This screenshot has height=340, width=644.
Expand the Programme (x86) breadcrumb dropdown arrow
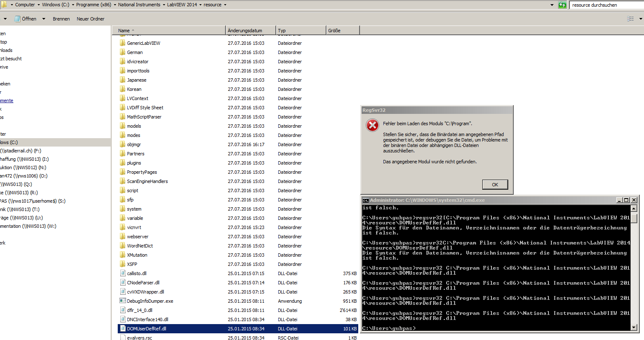(115, 5)
